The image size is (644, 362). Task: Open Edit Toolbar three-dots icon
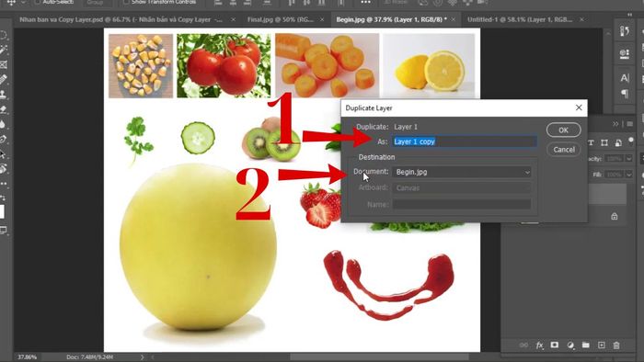coord(4,184)
